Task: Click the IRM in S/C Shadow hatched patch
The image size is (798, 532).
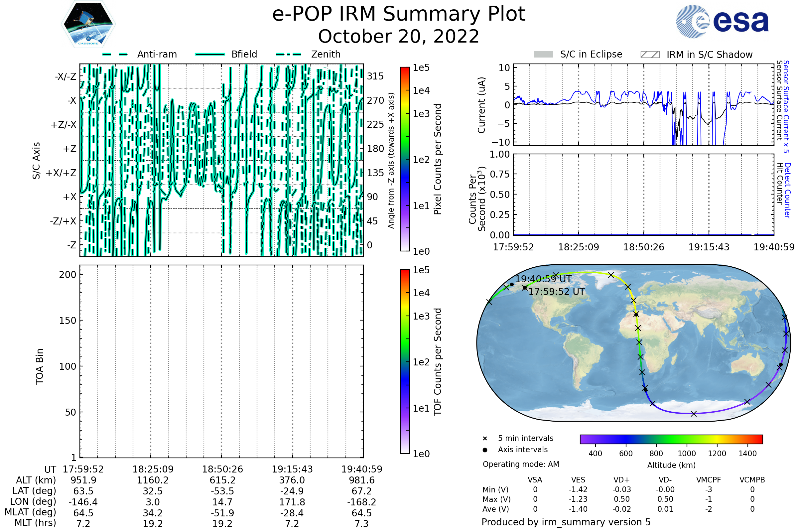Action: [650, 55]
